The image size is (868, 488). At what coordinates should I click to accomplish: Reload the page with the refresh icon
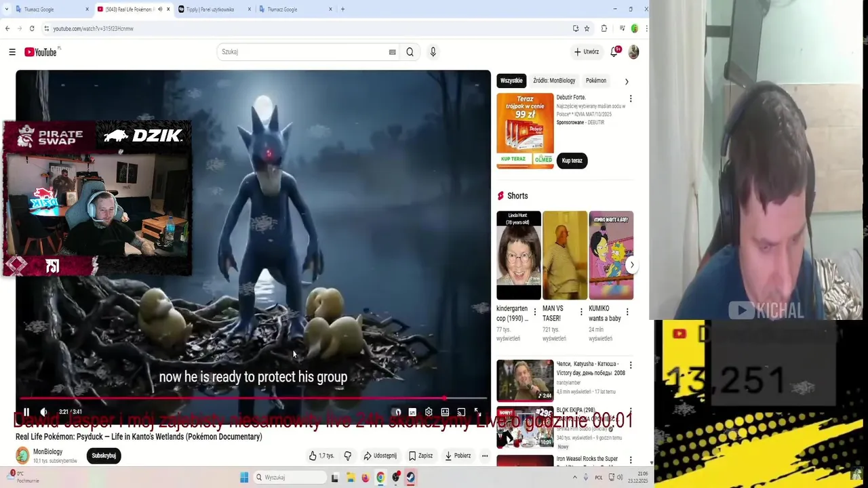[32, 28]
